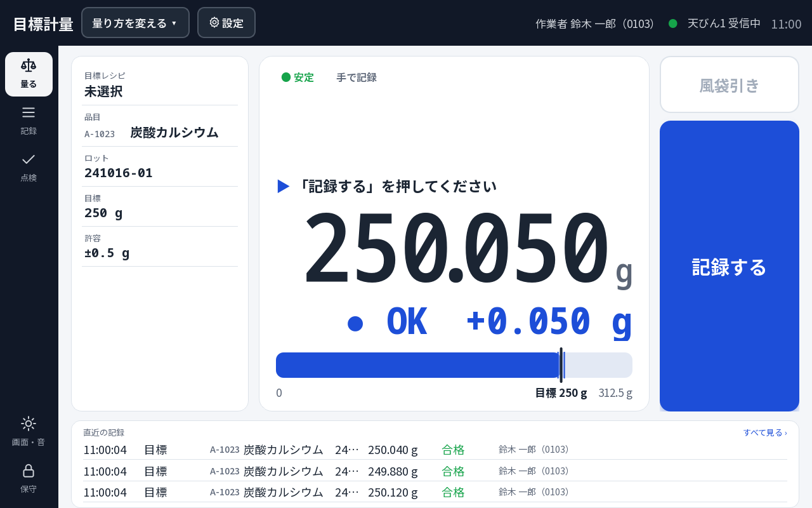Viewport: 812px width, 508px height.
Task: Click the ロット 241016-01 value
Action: tap(119, 173)
